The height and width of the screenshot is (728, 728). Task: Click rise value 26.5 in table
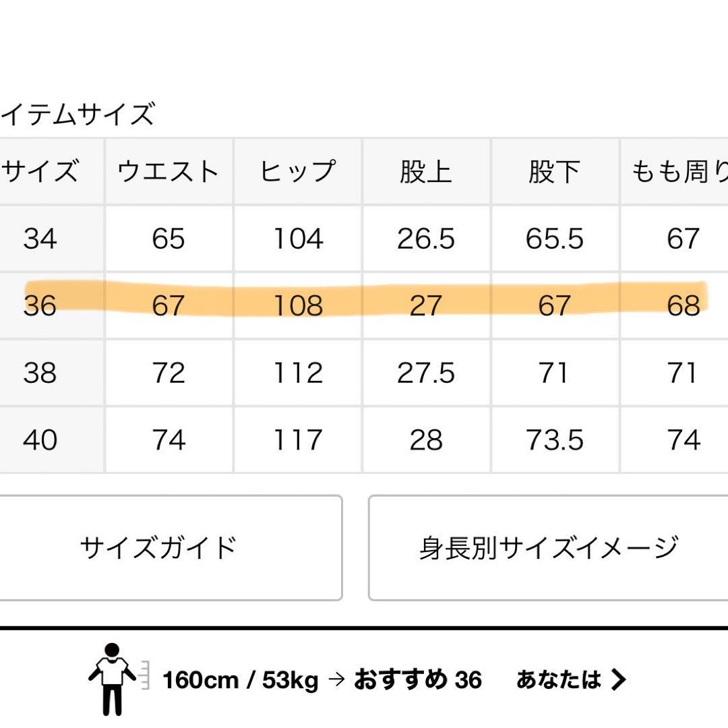point(426,239)
